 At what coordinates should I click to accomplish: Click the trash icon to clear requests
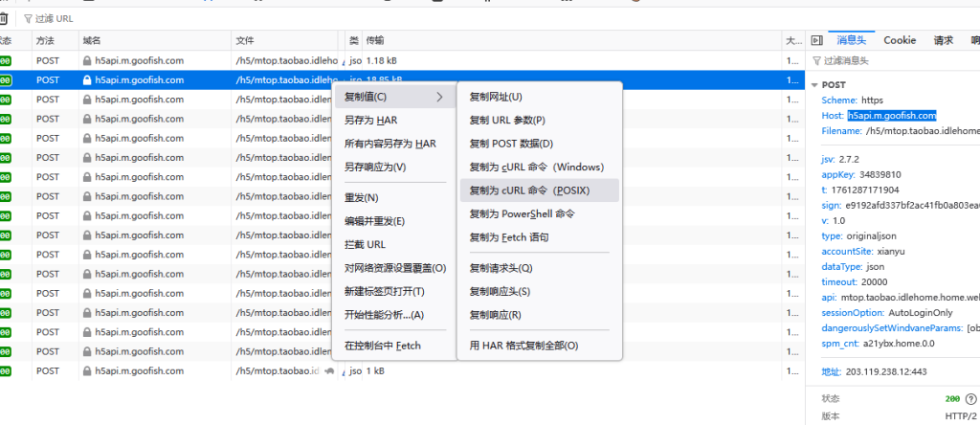3,19
